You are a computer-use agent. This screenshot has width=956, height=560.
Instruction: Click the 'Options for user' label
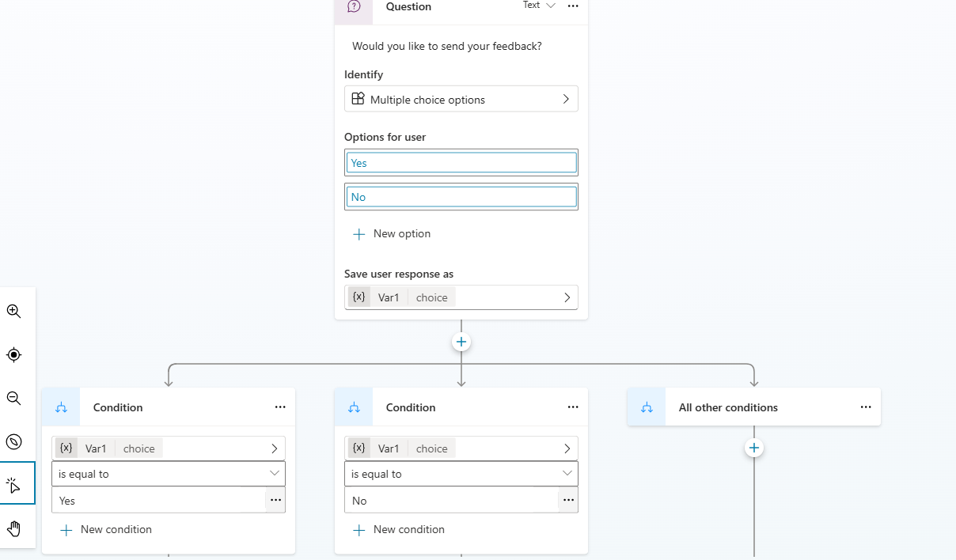(385, 137)
